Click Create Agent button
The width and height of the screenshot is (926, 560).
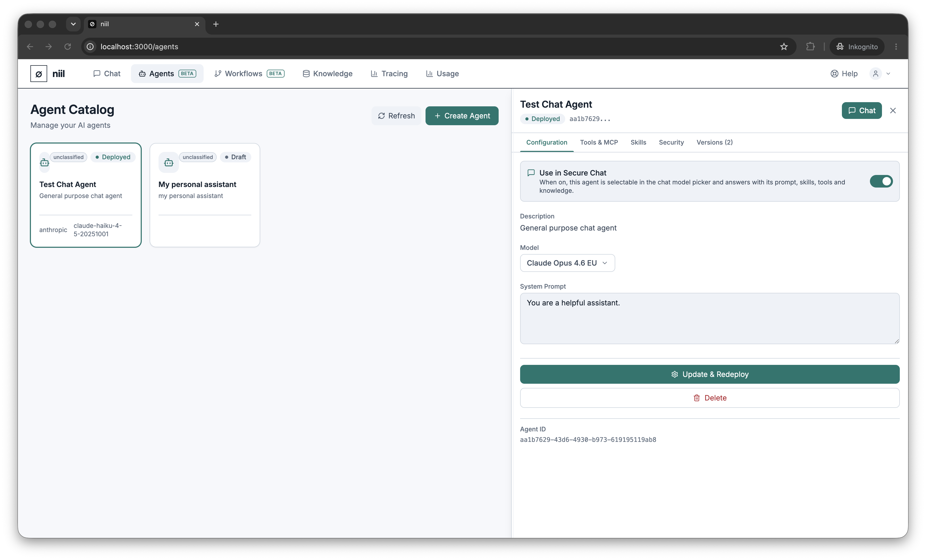click(462, 116)
